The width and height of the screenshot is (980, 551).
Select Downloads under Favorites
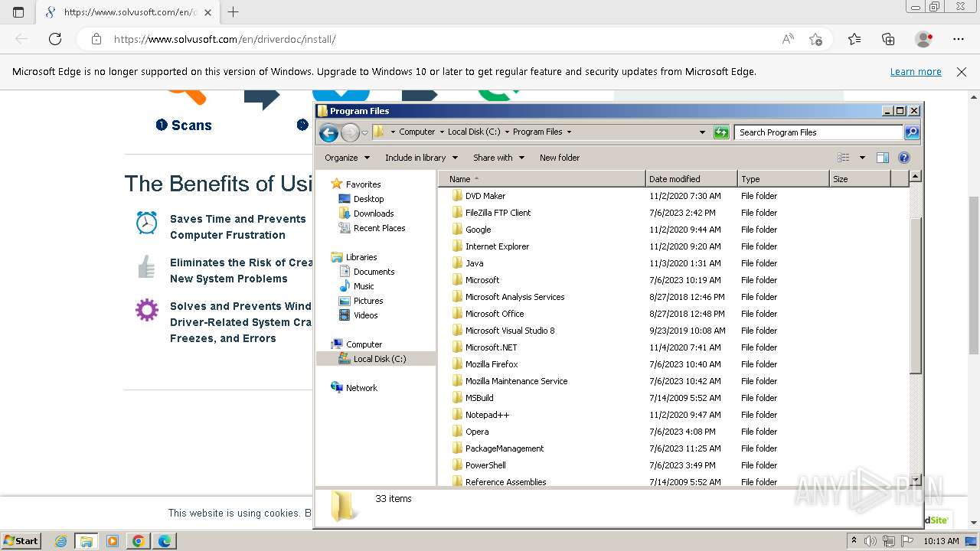(x=374, y=214)
